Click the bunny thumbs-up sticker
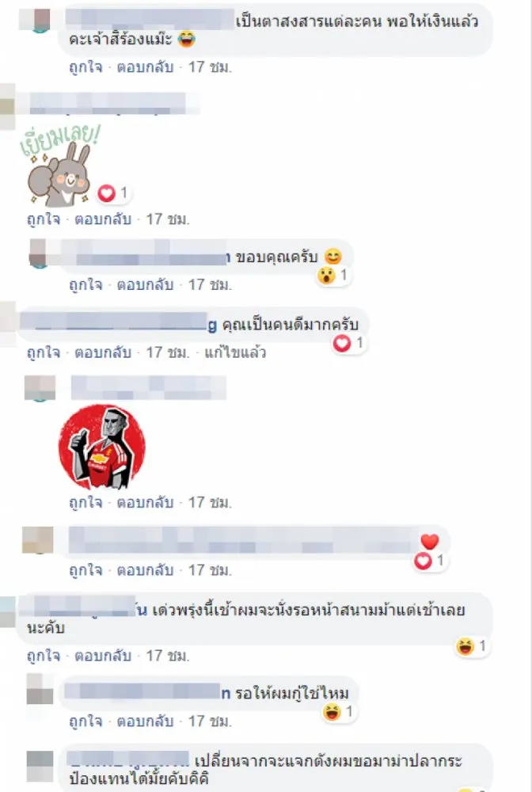The image size is (532, 792). click(58, 166)
